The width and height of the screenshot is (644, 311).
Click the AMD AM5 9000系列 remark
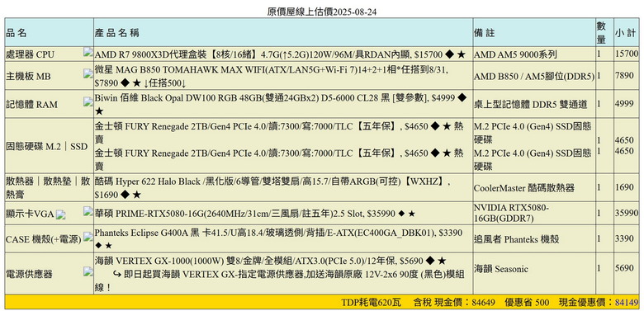(515, 54)
